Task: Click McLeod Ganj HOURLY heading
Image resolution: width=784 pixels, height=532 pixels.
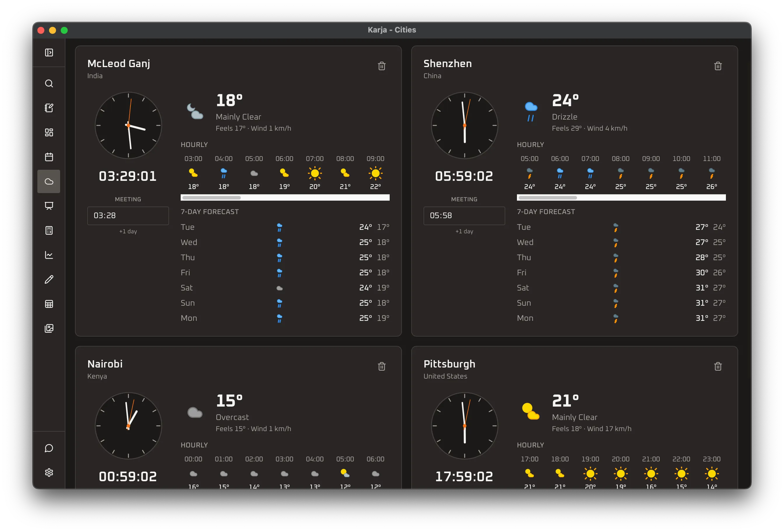Action: tap(194, 145)
